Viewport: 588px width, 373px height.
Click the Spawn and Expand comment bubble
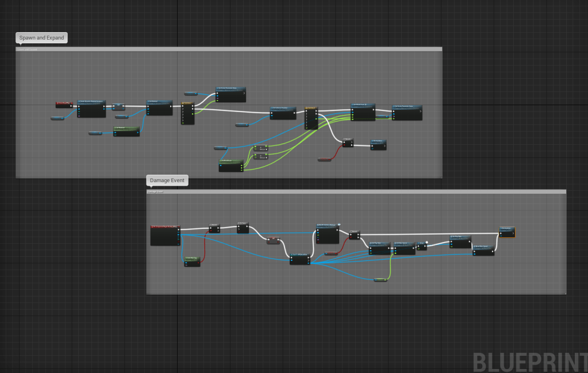pos(41,38)
